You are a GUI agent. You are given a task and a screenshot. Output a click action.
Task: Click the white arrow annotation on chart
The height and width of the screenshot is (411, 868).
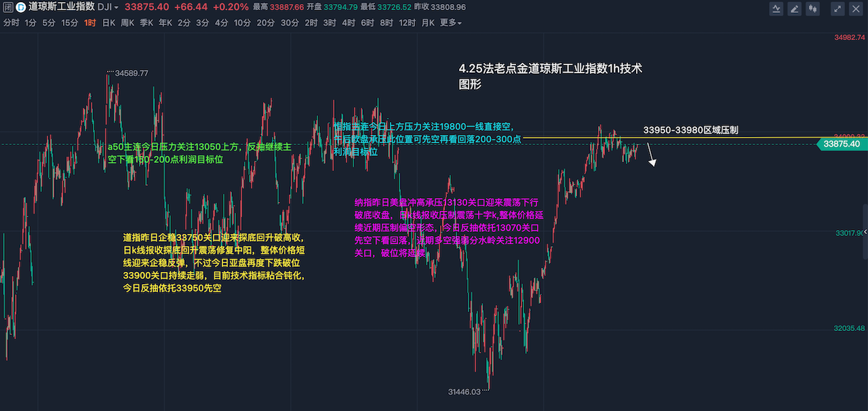click(652, 155)
